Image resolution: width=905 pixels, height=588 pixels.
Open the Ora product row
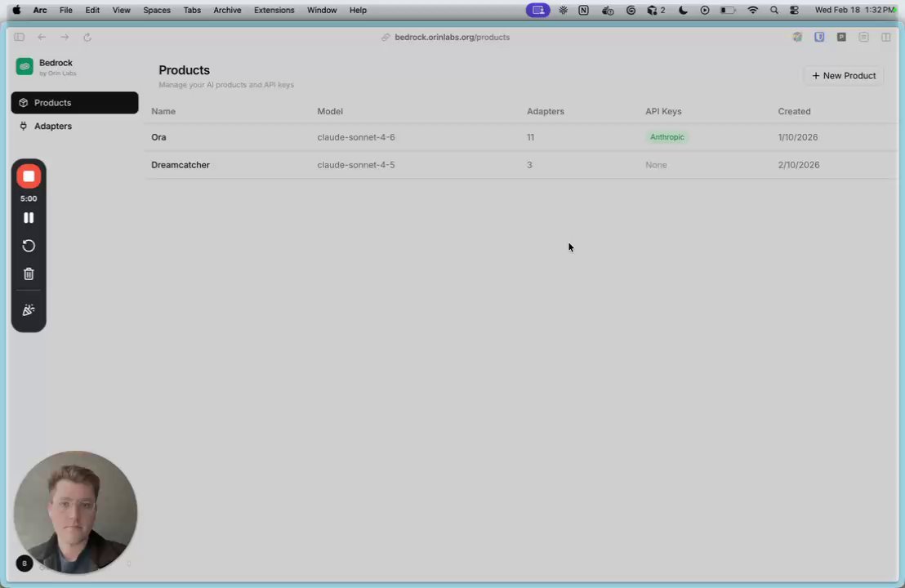coord(521,137)
